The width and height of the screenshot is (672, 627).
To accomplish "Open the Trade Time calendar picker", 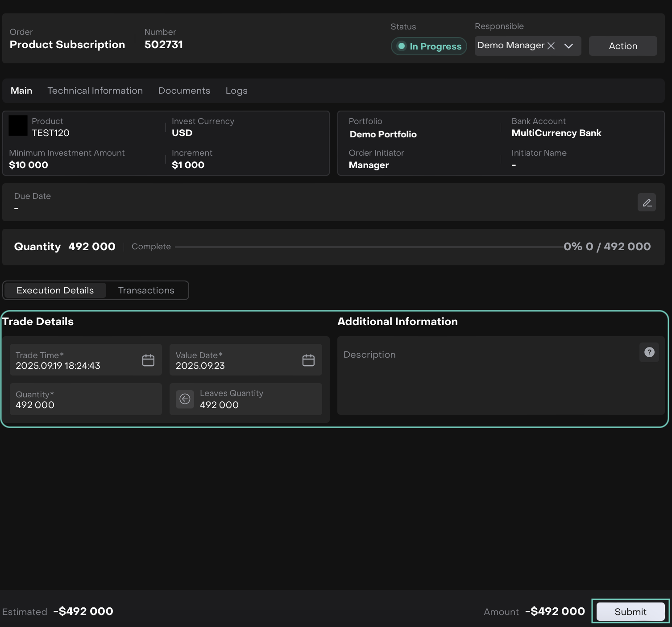I will coord(148,360).
